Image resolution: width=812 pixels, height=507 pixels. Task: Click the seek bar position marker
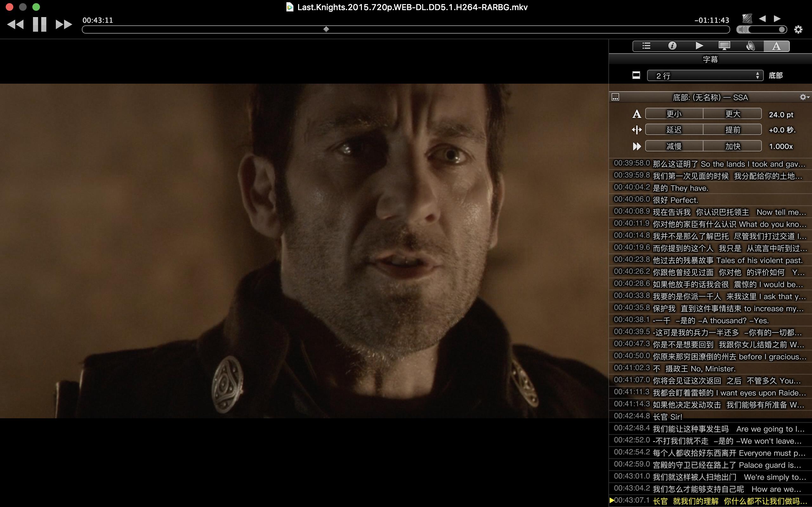(326, 29)
